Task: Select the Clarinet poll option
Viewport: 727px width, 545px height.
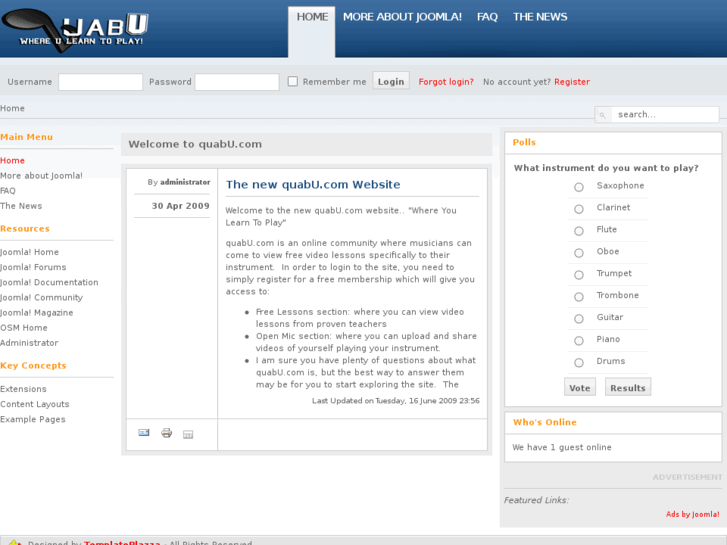Action: [x=579, y=209]
